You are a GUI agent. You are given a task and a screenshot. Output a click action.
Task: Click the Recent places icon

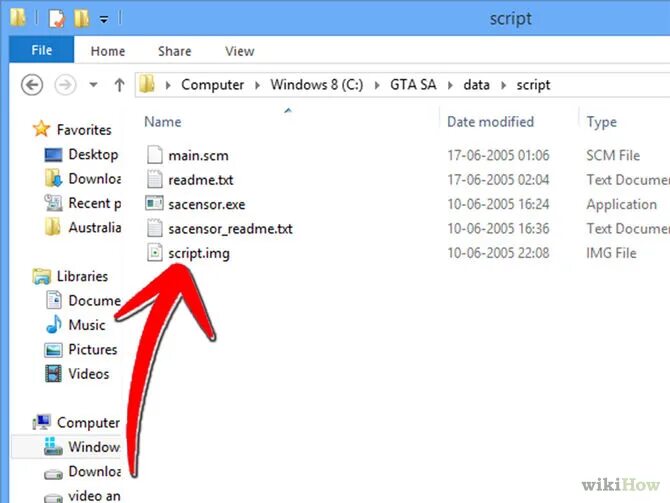(53, 203)
